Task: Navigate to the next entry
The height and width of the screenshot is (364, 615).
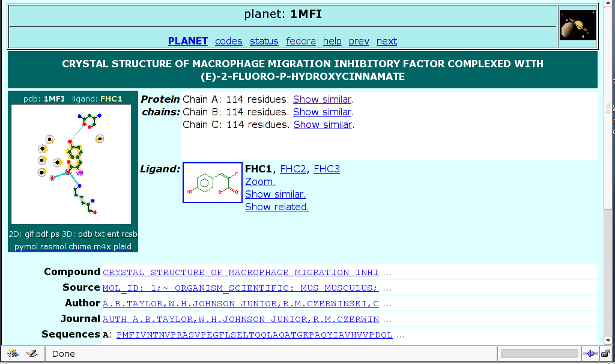Action: click(x=386, y=41)
